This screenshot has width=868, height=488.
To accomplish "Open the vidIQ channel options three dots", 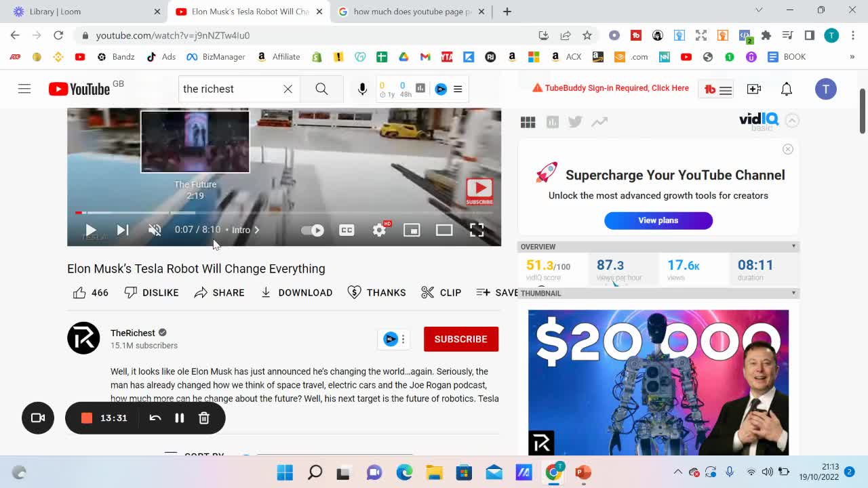I will pos(403,339).
